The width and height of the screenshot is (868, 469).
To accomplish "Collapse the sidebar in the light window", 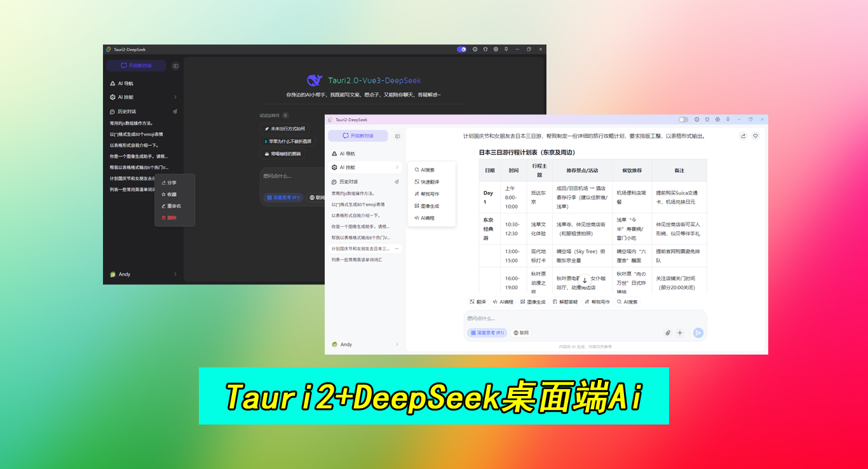I will pyautogui.click(x=398, y=136).
